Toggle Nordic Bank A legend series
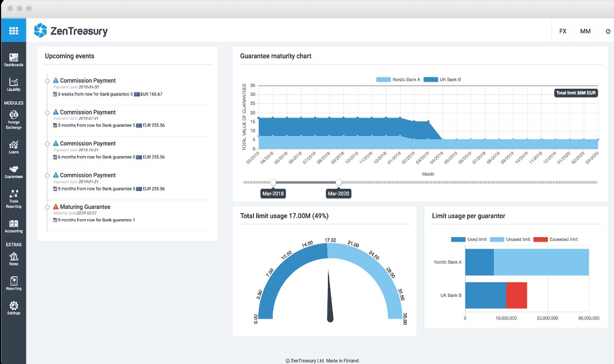614x364 pixels. (x=398, y=79)
